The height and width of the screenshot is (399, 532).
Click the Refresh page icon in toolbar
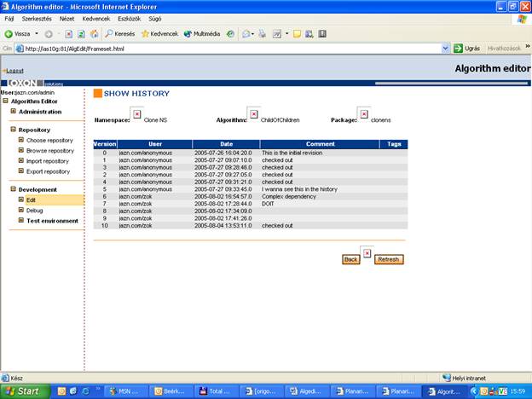(81, 34)
